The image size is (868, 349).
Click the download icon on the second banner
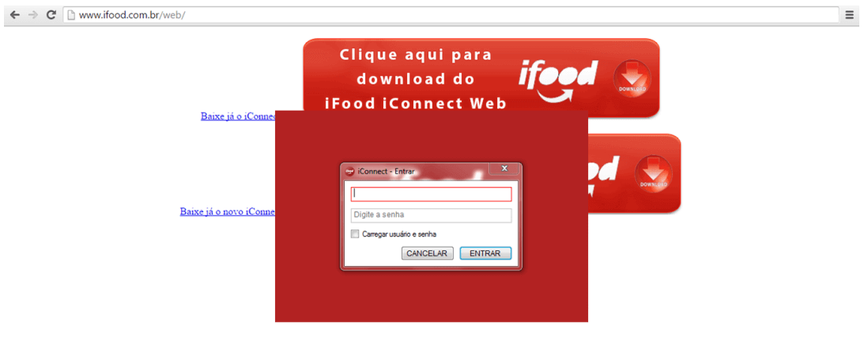[653, 173]
